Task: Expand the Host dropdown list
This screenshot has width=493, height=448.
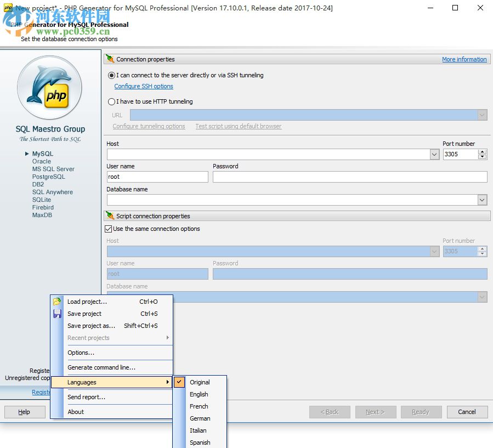Action: (434, 155)
